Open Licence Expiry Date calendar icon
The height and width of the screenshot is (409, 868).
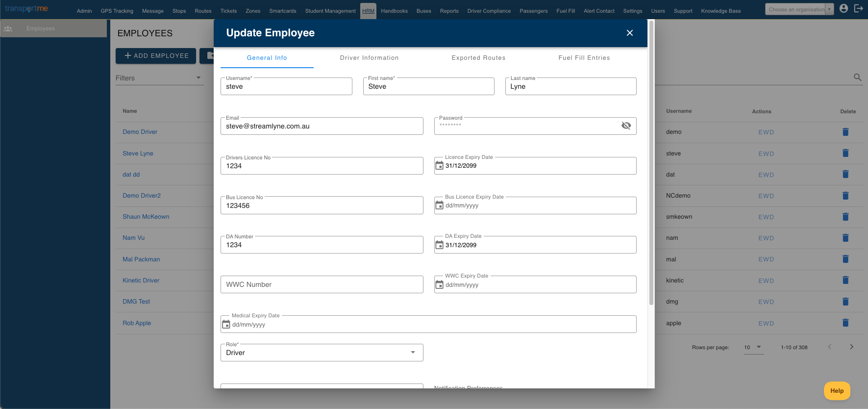pyautogui.click(x=440, y=165)
